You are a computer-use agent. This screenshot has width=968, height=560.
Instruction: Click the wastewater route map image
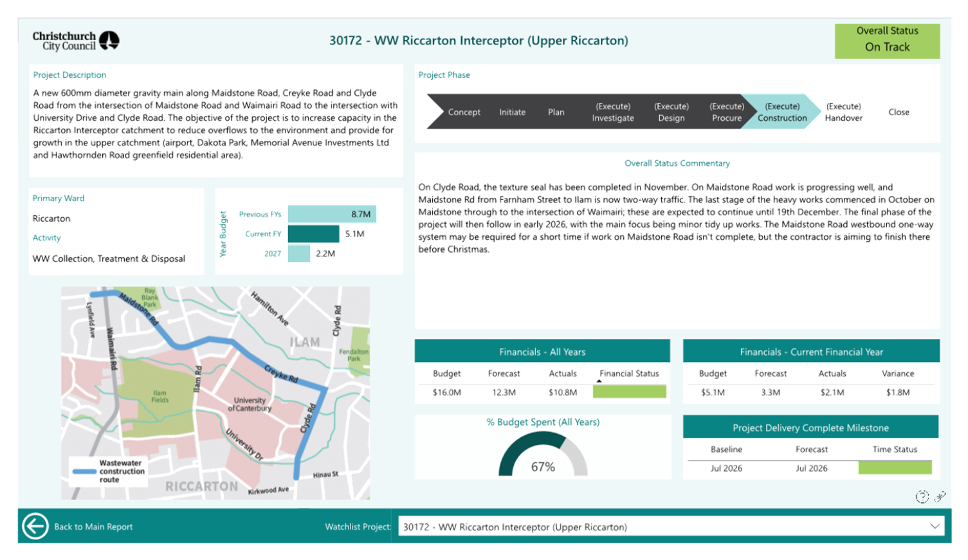(x=215, y=393)
